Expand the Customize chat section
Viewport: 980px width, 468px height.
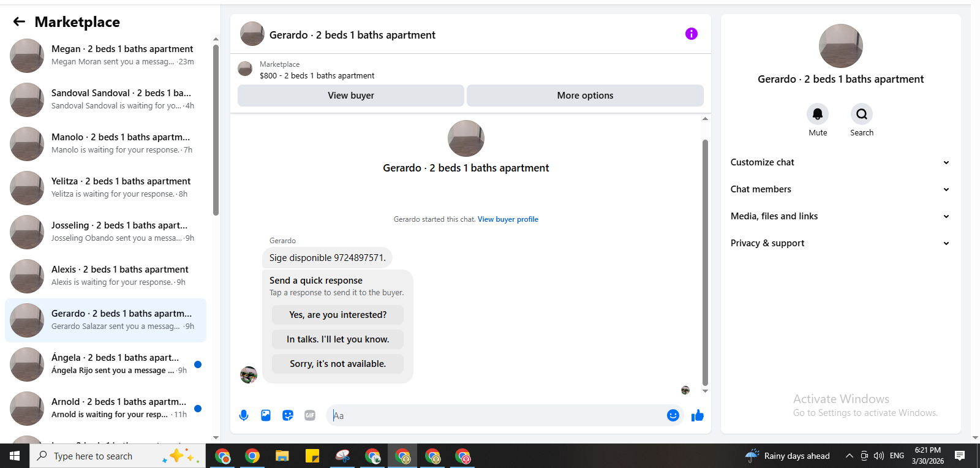click(x=840, y=162)
